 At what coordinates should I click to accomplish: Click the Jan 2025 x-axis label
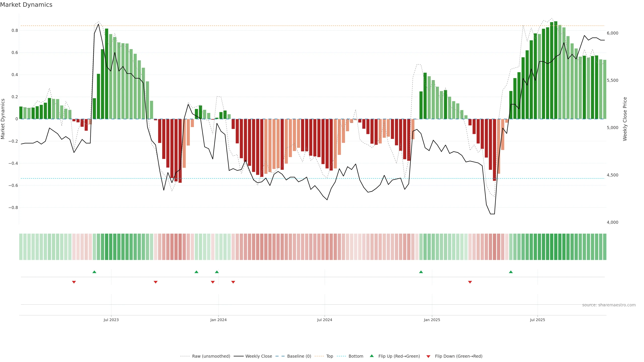pyautogui.click(x=432, y=320)
